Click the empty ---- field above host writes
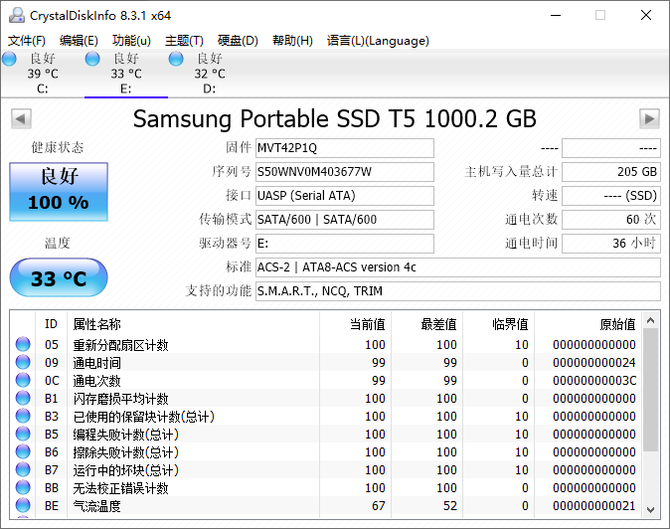Viewport: 670px width, 529px height. (x=611, y=148)
